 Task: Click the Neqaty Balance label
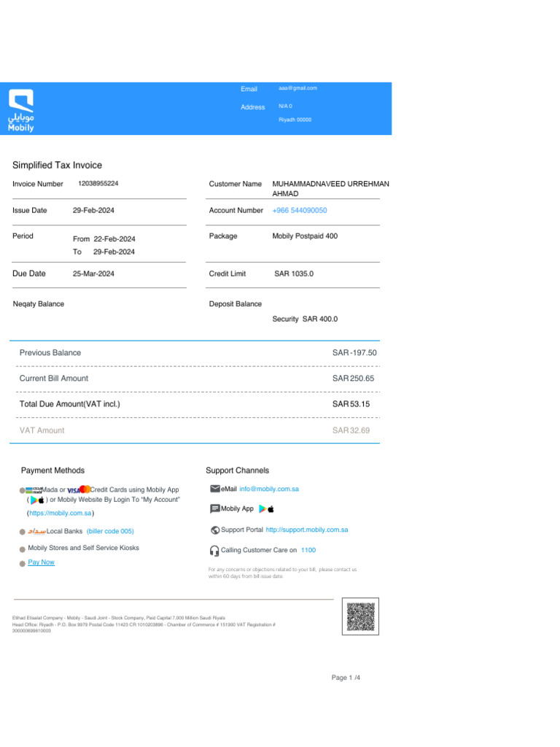38,304
